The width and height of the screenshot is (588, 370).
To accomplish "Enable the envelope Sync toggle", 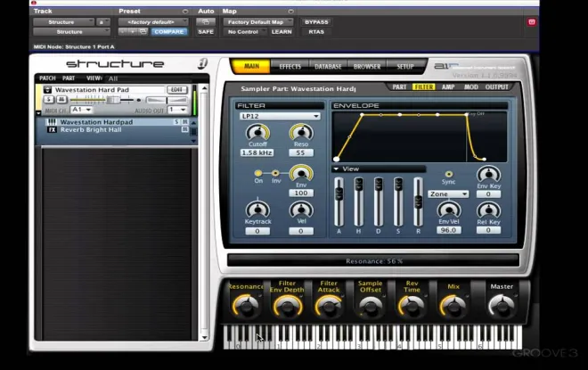I will coord(448,174).
